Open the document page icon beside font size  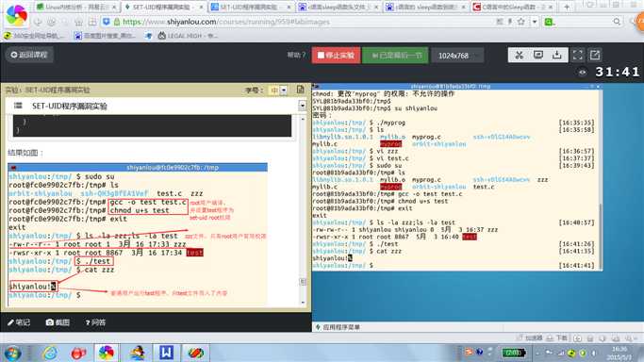pos(300,90)
